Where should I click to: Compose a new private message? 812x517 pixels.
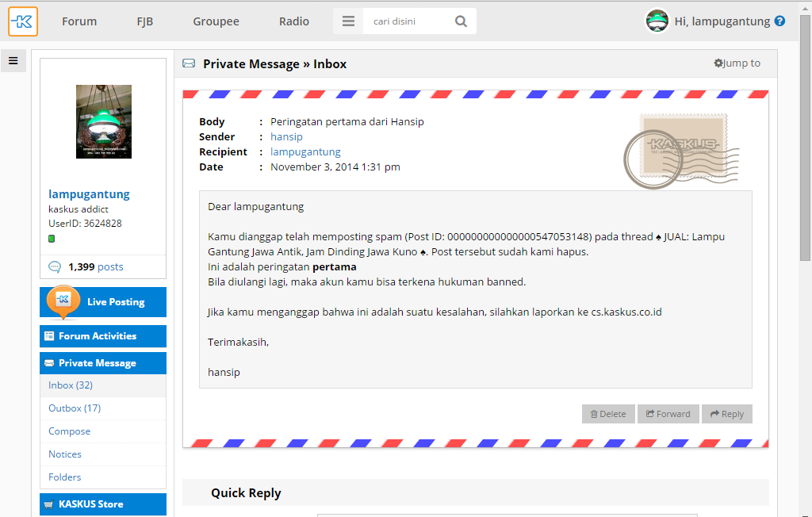tap(70, 431)
